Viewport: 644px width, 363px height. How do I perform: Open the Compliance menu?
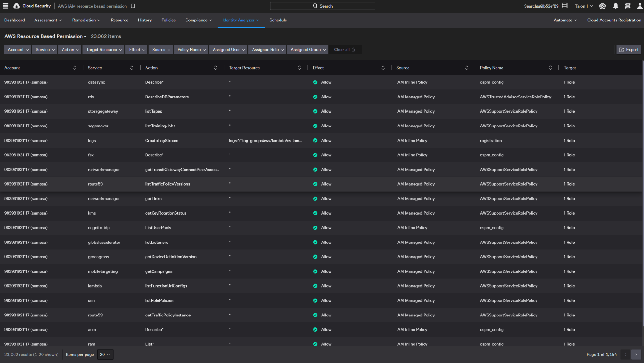click(198, 20)
